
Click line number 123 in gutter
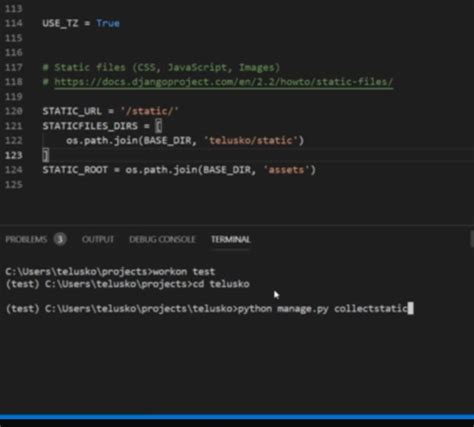coord(13,155)
